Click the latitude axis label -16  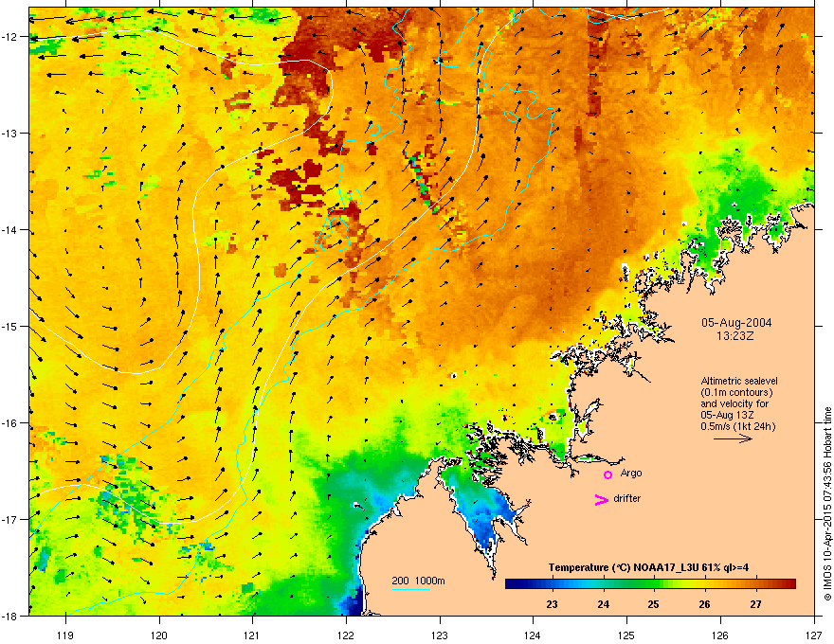click(x=10, y=423)
